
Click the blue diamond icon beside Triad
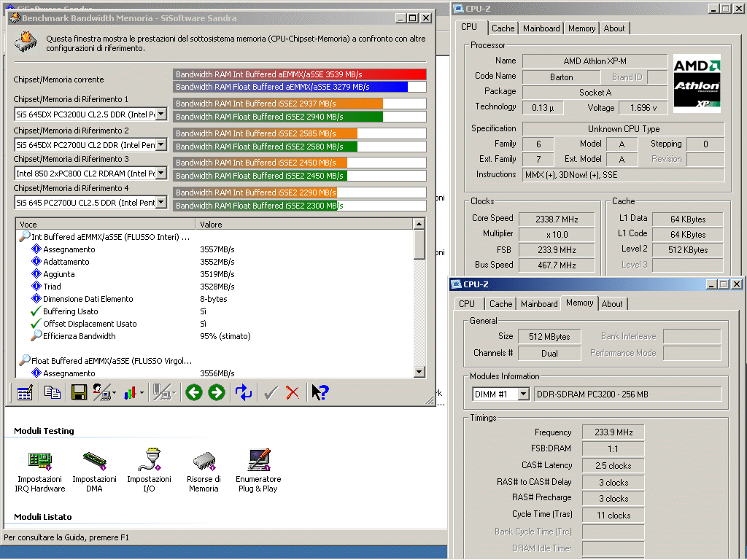(x=36, y=286)
